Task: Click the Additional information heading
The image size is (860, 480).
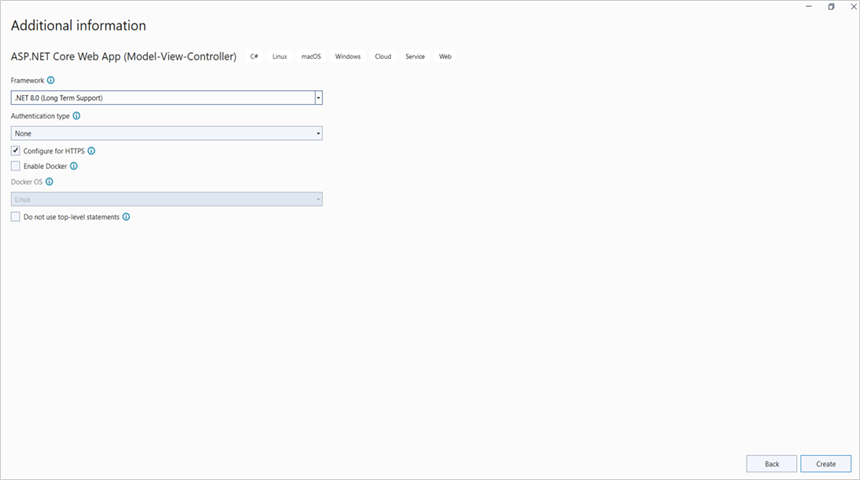Action: coord(78,26)
